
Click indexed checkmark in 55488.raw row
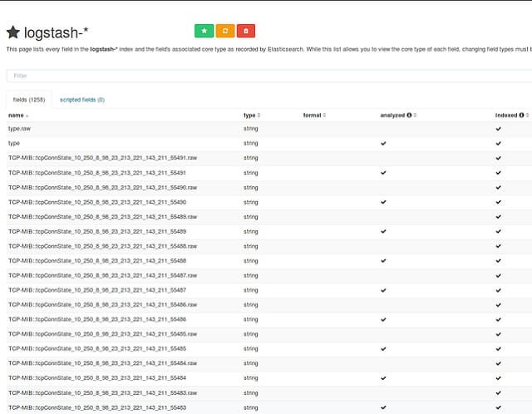point(499,246)
